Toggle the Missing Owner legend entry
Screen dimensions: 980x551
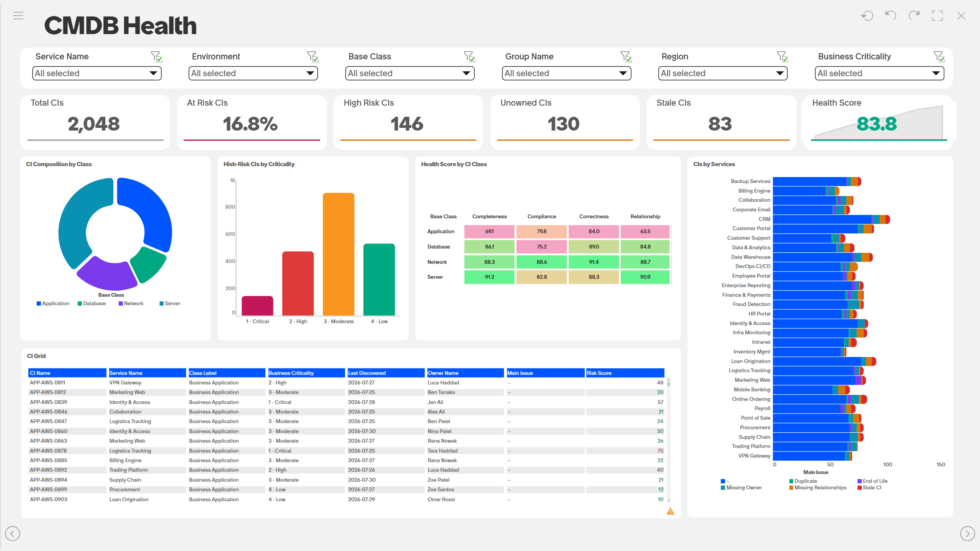741,487
